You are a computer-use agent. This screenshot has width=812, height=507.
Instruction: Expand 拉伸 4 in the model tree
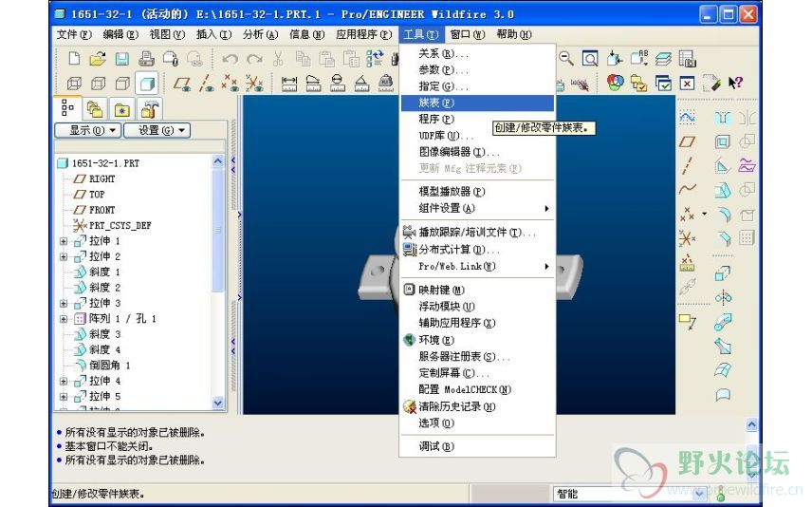[64, 381]
